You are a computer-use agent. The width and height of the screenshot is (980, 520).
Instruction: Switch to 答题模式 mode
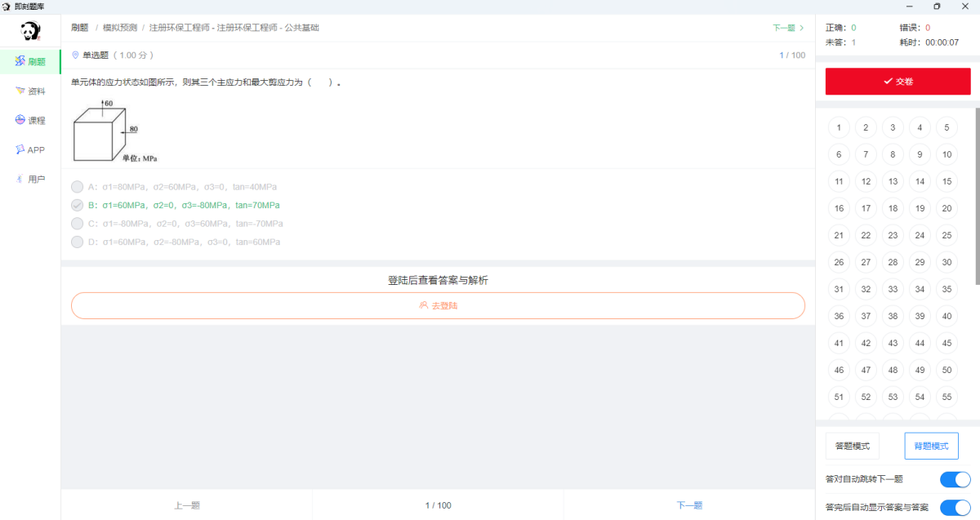(x=852, y=447)
